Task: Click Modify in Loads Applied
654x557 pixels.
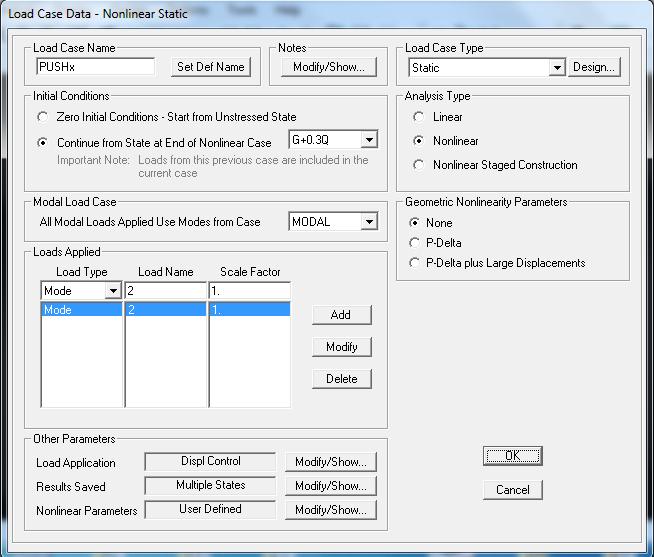Action: pyautogui.click(x=341, y=347)
